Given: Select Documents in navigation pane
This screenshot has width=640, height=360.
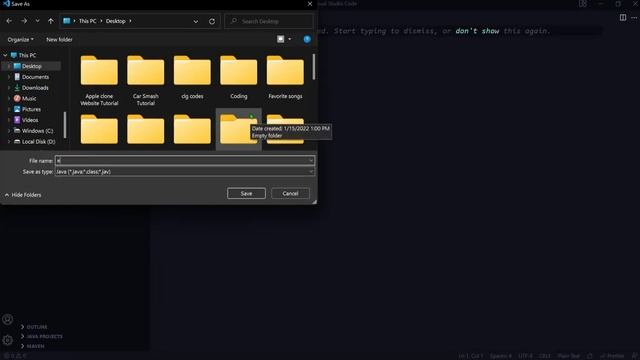Looking at the screenshot, I should pyautogui.click(x=35, y=77).
